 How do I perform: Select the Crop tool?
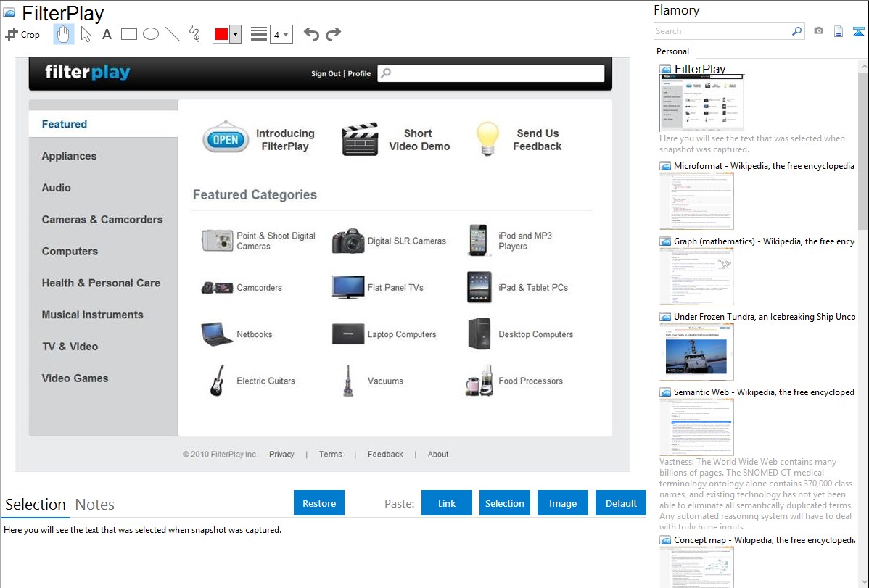(22, 34)
